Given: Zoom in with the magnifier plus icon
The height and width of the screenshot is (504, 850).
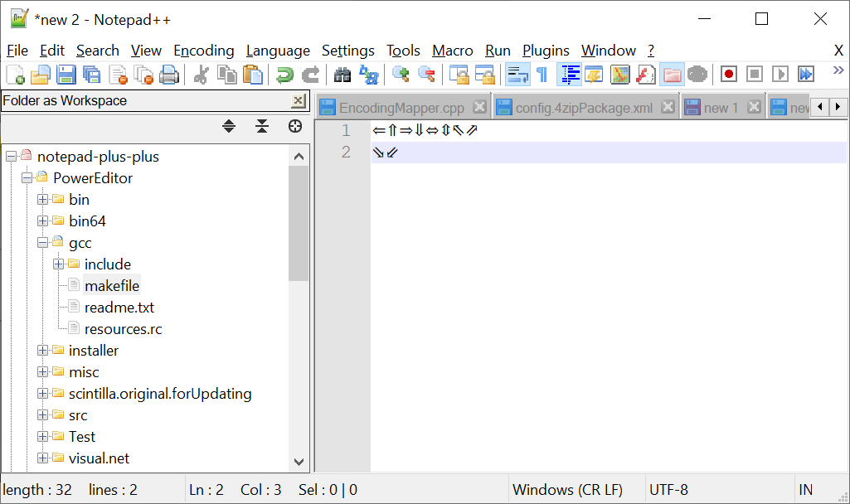Looking at the screenshot, I should click(x=401, y=75).
